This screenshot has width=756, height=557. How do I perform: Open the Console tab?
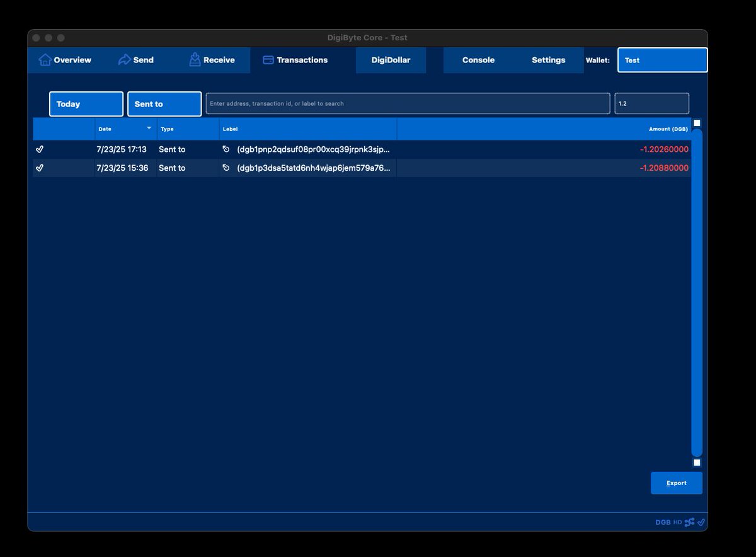point(478,60)
